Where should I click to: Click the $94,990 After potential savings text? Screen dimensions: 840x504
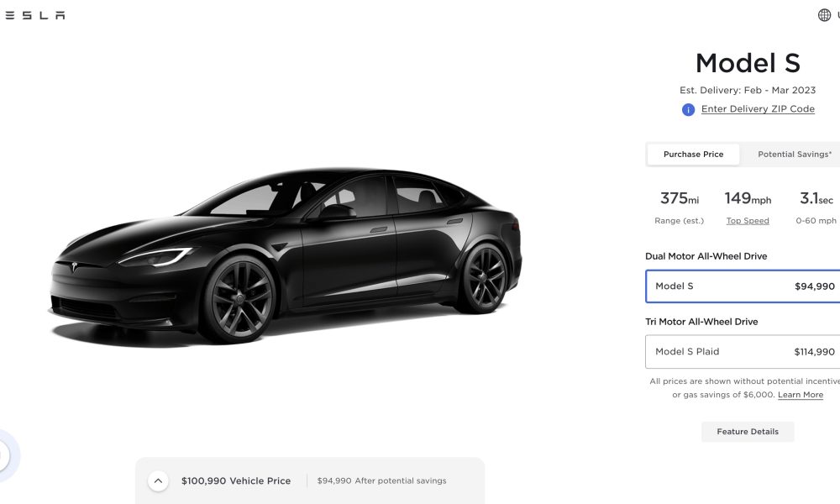[x=381, y=481]
